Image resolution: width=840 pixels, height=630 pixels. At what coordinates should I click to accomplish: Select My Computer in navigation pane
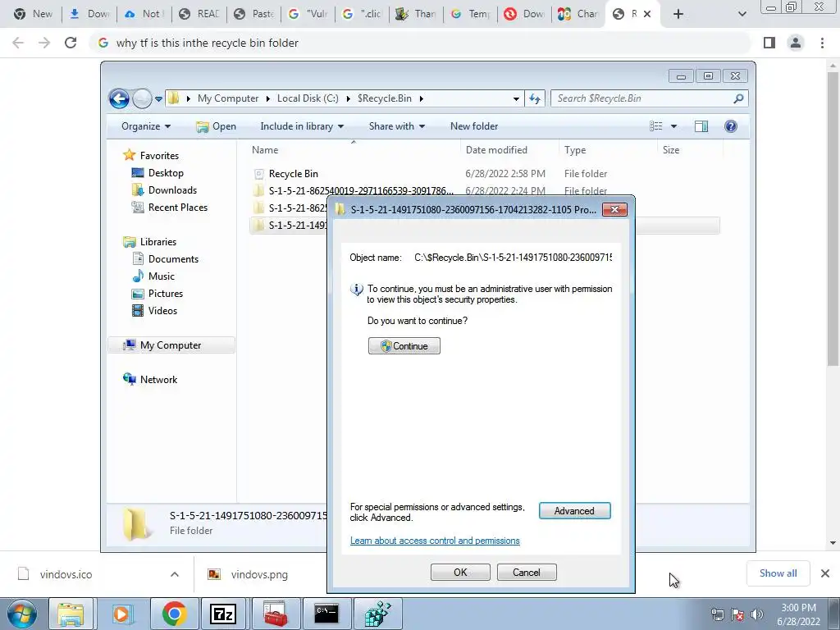pyautogui.click(x=171, y=345)
